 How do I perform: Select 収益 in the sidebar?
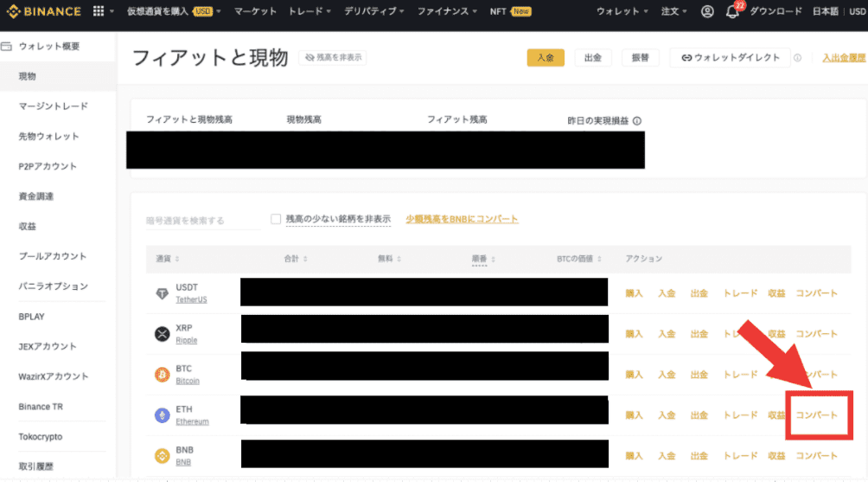tap(27, 226)
